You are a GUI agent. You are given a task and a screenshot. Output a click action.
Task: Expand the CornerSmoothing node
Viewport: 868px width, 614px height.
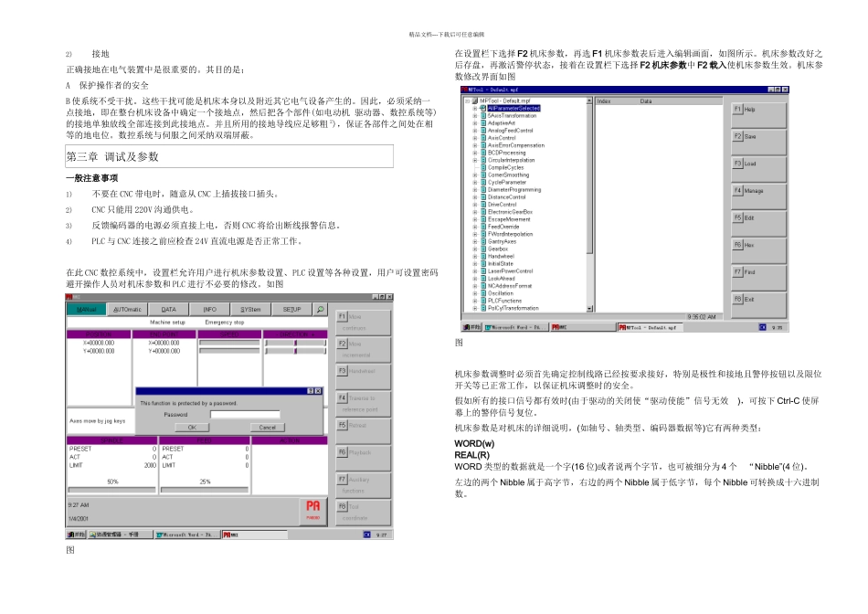coord(475,175)
